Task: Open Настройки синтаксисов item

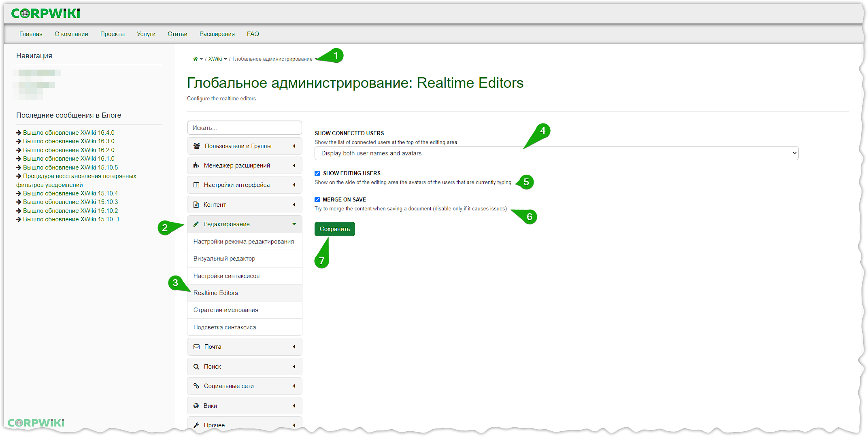Action: click(x=245, y=276)
